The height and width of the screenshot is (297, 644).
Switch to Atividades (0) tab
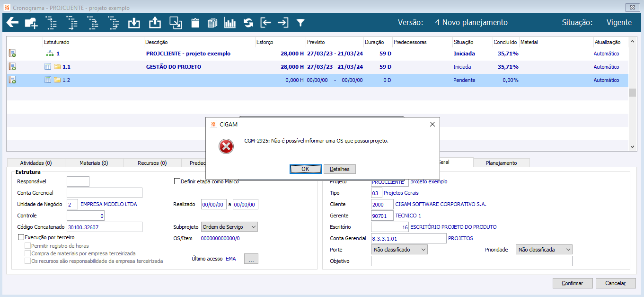click(35, 163)
